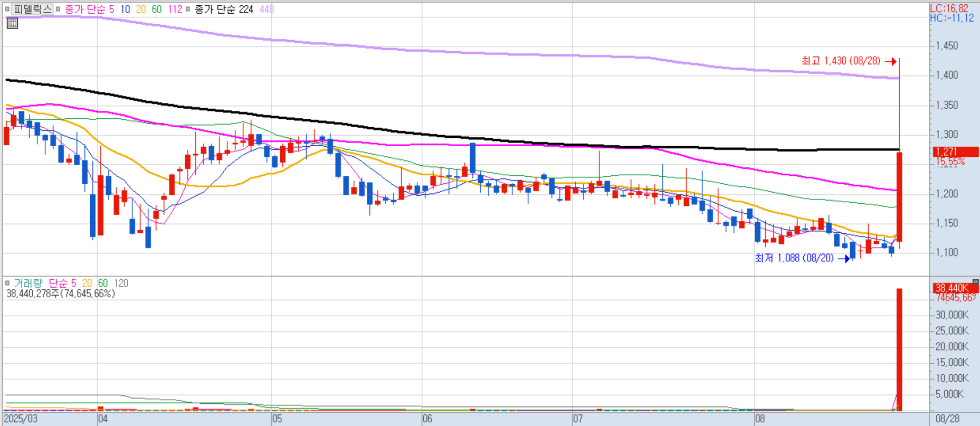Click the red 1,271 current price tag
The height and width of the screenshot is (426, 980).
coord(956,152)
